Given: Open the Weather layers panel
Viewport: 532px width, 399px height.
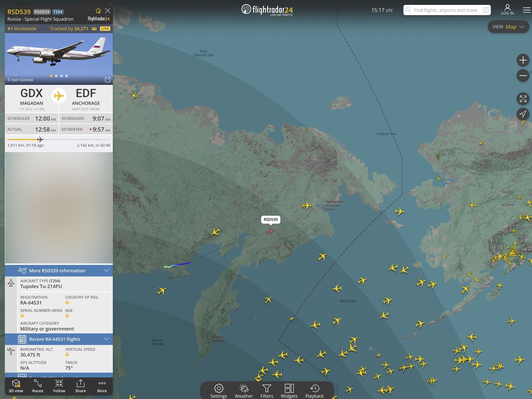Looking at the screenshot, I should (243, 390).
